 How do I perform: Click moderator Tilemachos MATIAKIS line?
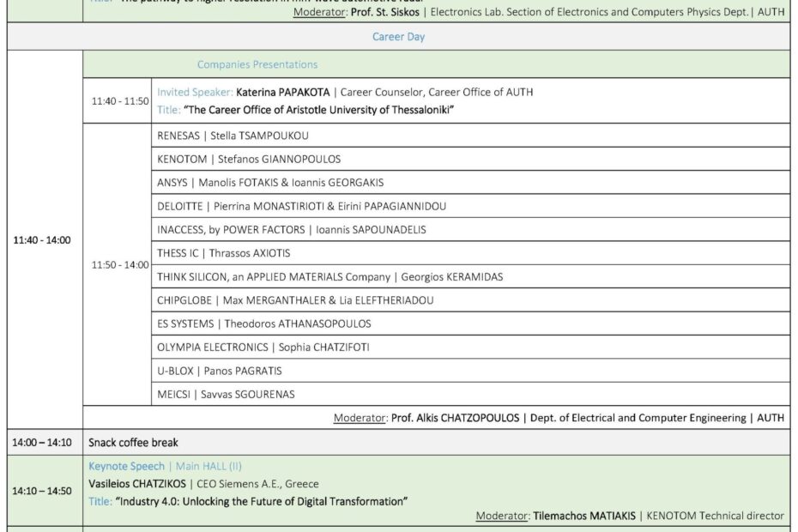(630, 516)
